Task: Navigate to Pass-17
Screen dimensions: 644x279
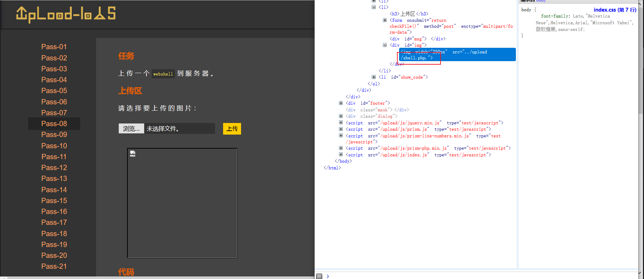Action: tap(54, 222)
